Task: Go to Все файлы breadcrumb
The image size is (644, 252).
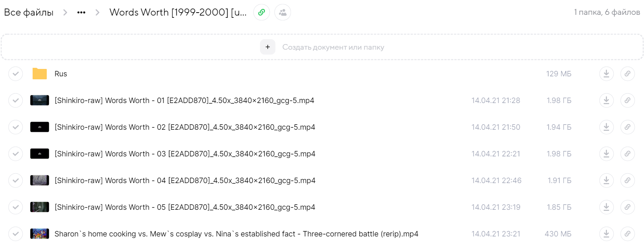Action: tap(29, 13)
